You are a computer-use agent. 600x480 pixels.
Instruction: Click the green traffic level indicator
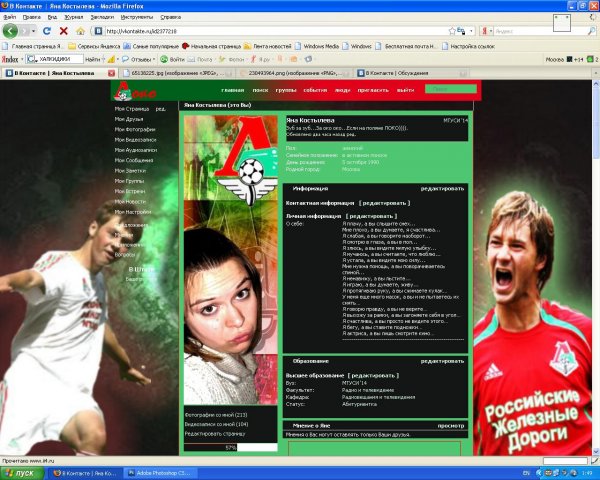point(592,59)
